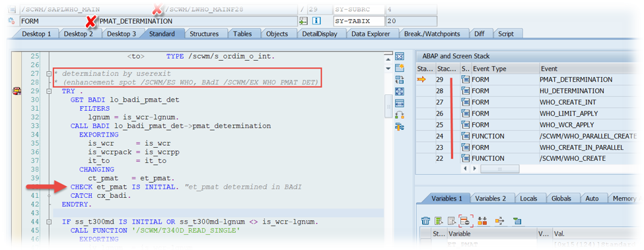Open the Tables tab

(x=242, y=34)
